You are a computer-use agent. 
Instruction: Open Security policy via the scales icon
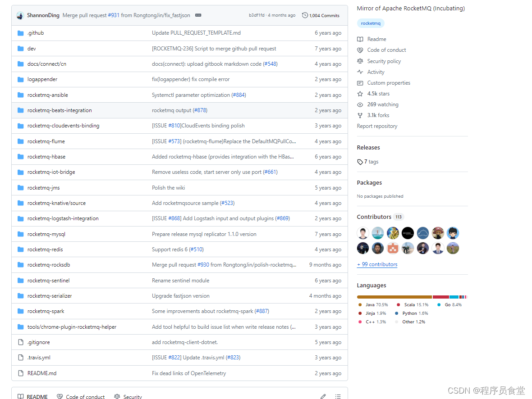point(360,61)
